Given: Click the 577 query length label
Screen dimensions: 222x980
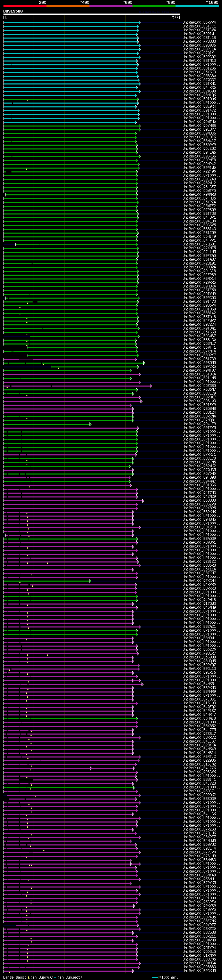Looking at the screenshot, I should pos(175,17).
